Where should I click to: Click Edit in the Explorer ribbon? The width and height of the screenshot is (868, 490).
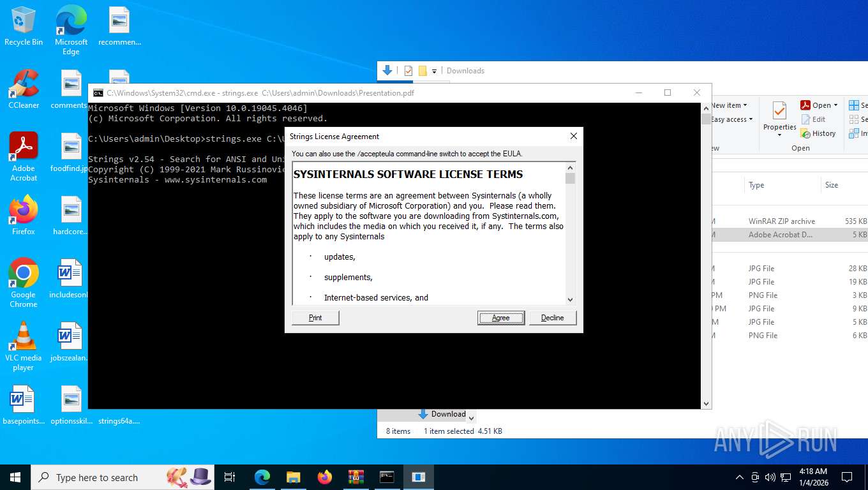[x=813, y=119]
